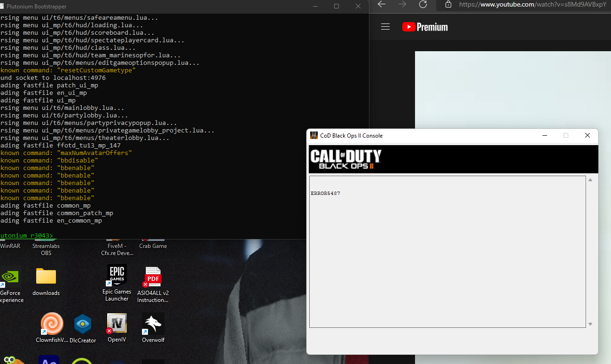611x364 pixels.
Task: Minimize the CoD Black Ops II Console window
Action: coord(545,135)
